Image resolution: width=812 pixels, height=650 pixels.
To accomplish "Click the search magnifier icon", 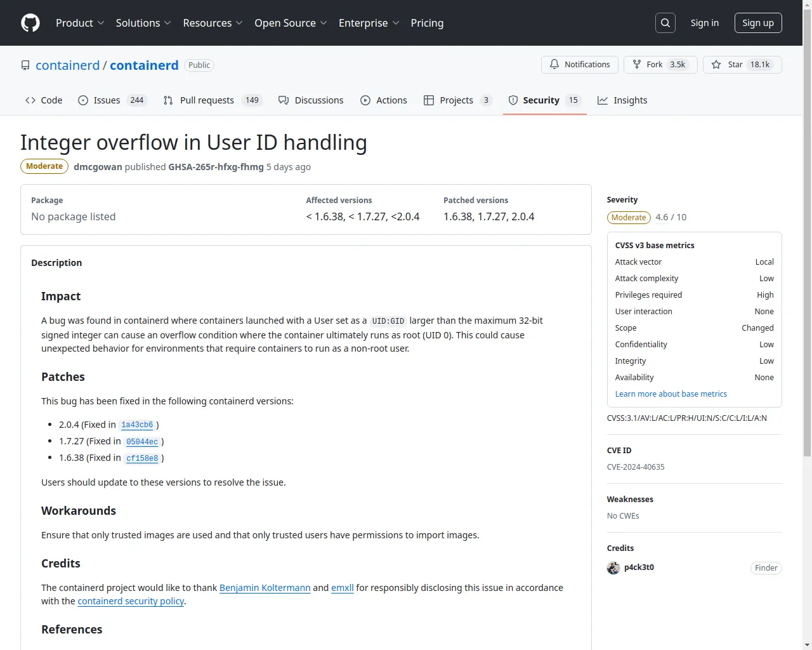I will [x=665, y=23].
